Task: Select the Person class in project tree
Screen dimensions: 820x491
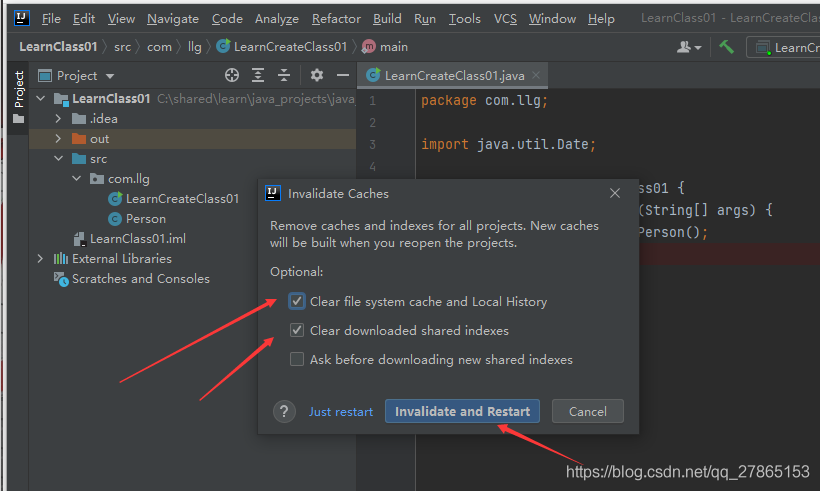Action: click(x=145, y=219)
